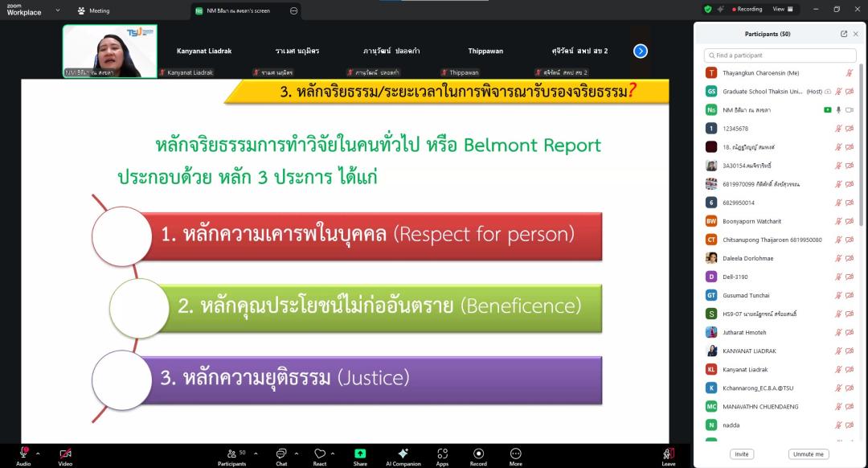Open the View layout menu

[x=782, y=9]
